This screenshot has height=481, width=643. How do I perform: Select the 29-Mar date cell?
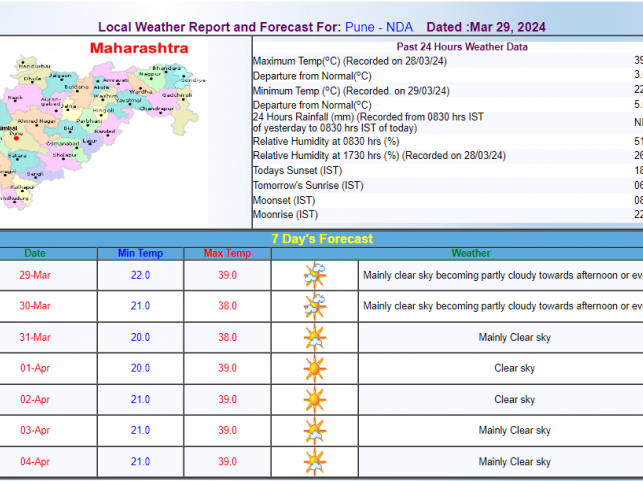(x=35, y=275)
